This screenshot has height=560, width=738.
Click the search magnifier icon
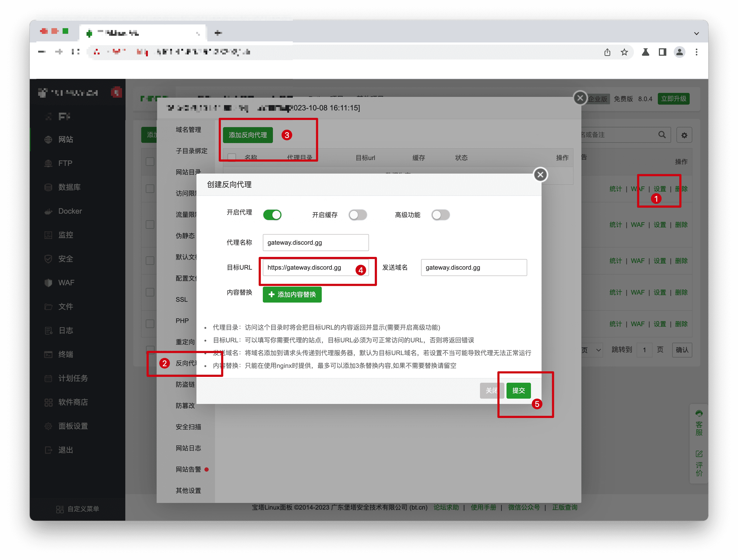coord(662,135)
